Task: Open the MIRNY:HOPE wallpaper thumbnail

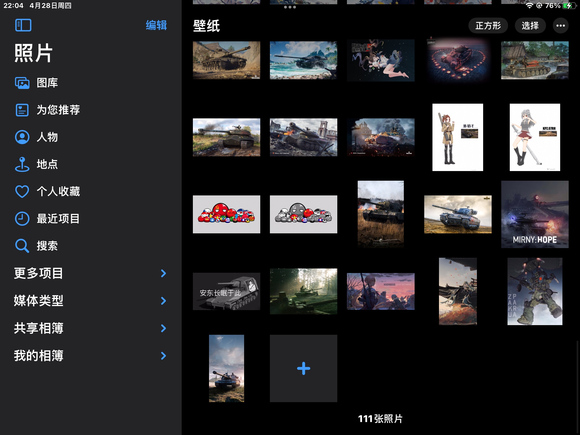Action: (x=535, y=214)
